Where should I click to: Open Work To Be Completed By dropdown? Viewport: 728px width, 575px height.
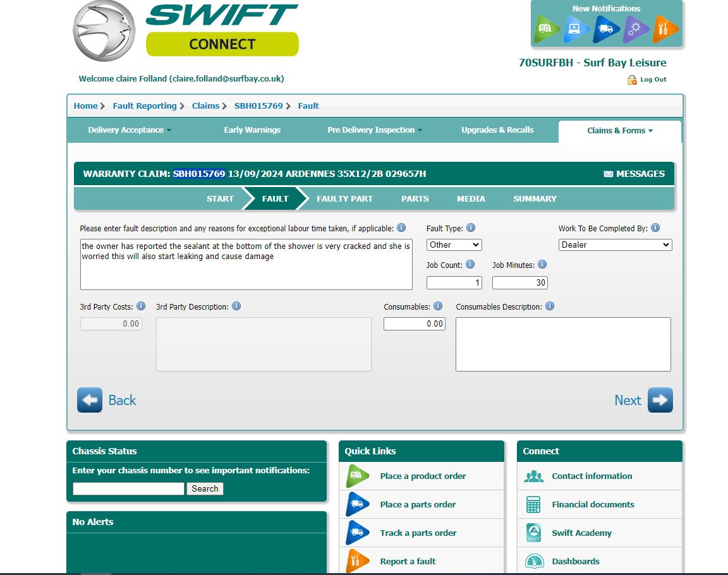click(x=615, y=245)
